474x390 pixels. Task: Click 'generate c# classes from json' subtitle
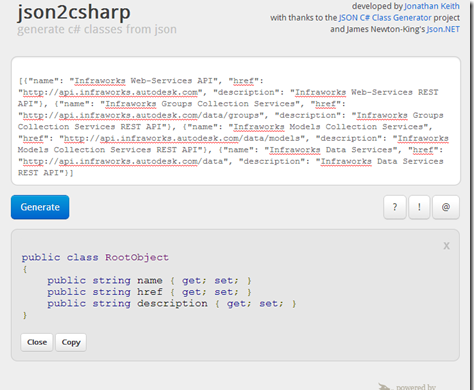click(x=97, y=29)
